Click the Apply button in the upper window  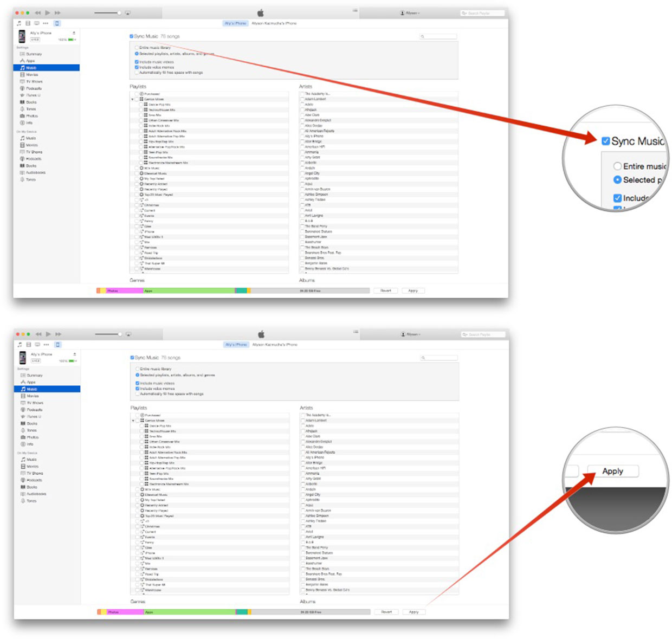413,291
